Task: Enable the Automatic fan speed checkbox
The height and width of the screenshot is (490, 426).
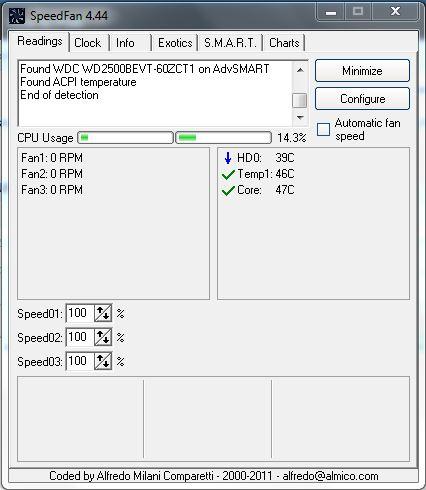Action: pos(323,129)
